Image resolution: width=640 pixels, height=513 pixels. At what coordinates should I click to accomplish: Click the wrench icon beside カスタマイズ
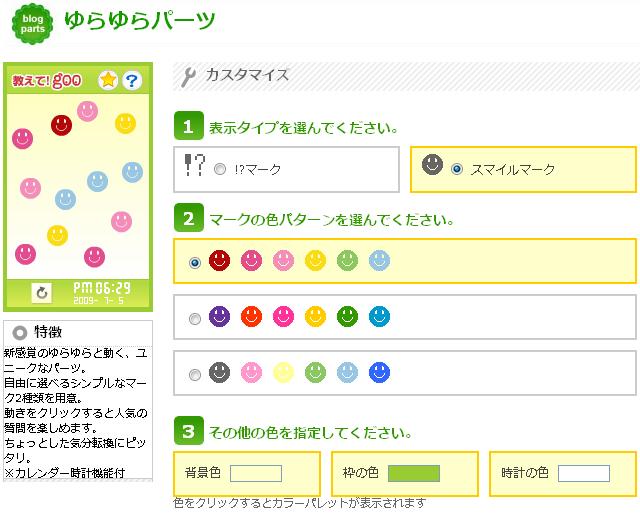(189, 76)
